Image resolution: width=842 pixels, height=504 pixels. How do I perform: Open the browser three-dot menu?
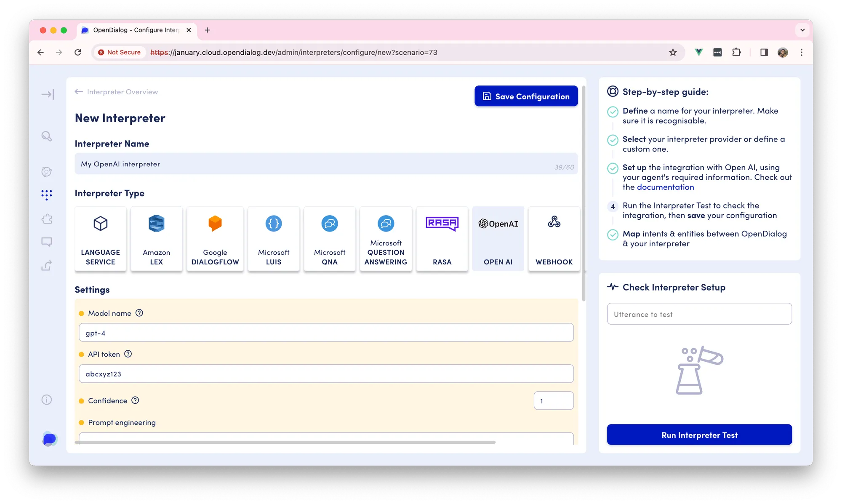(x=802, y=52)
